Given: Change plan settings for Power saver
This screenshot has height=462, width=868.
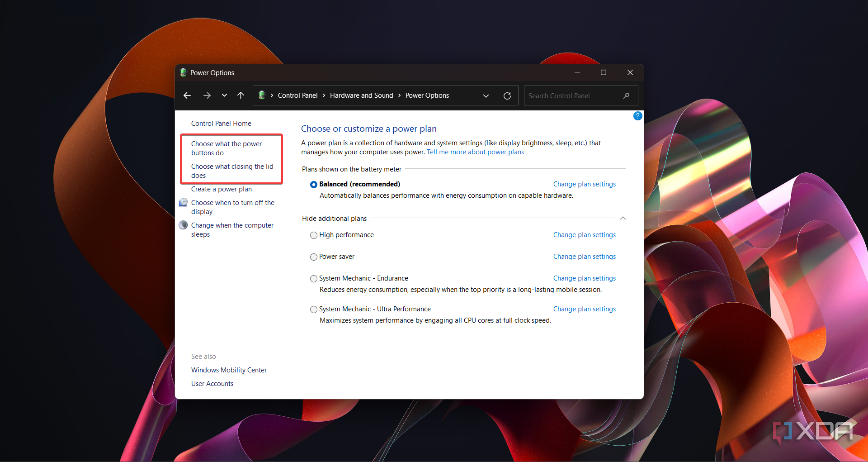Looking at the screenshot, I should (584, 257).
